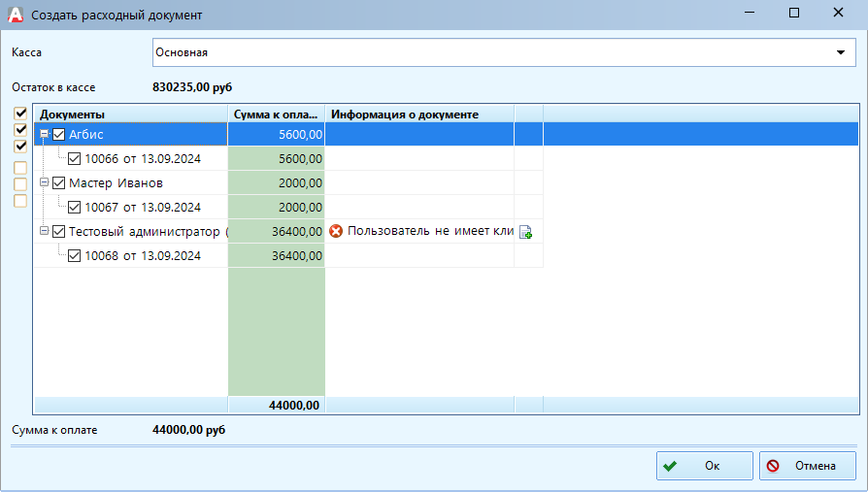Viewport: 868px width, 492px height.
Task: Click the red error icon in info column
Action: tap(336, 231)
